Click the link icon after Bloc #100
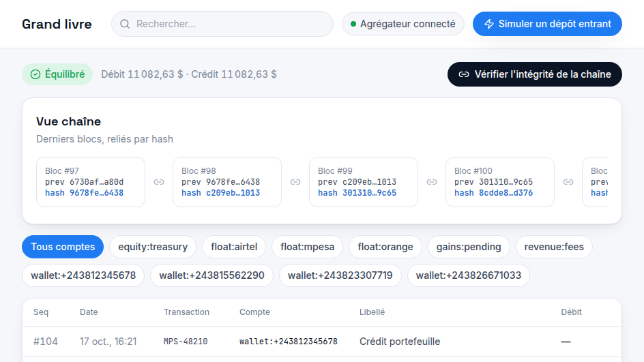This screenshot has width=644, height=362. click(568, 182)
